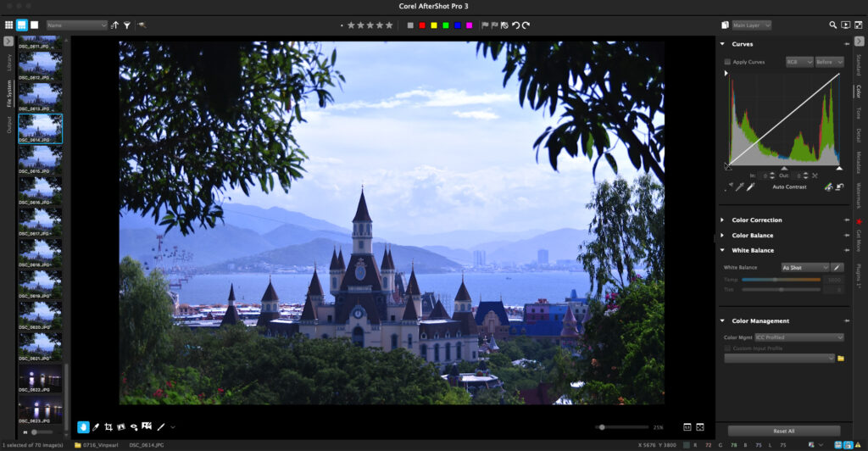
Task: Open the Name sort dropdown
Action: coord(76,25)
